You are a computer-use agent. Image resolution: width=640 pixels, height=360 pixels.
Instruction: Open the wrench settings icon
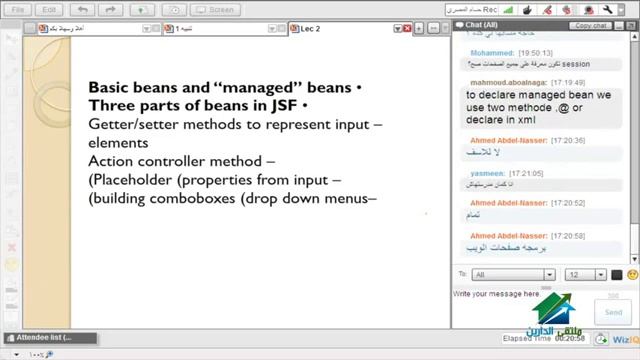(x=608, y=9)
